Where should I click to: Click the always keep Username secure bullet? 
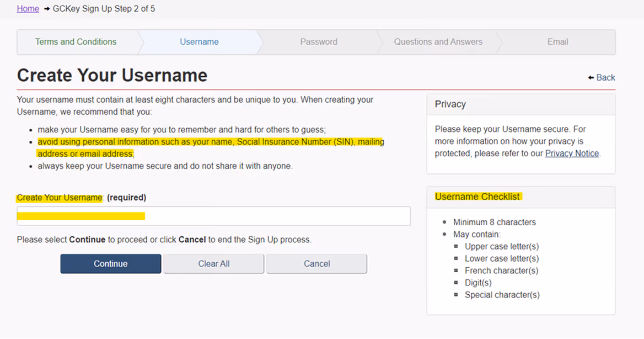[165, 166]
